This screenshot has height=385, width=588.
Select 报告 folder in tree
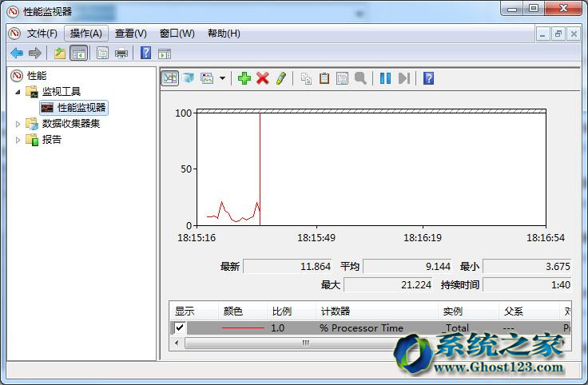(52, 140)
